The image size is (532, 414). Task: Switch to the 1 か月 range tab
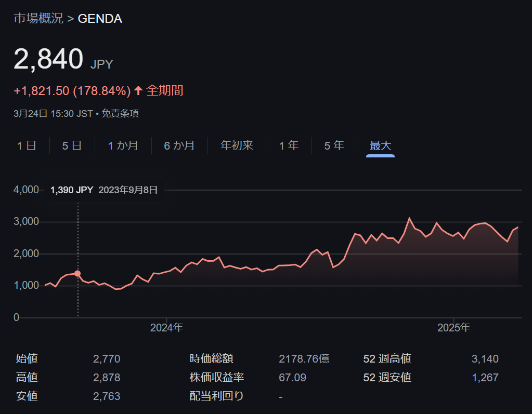123,145
